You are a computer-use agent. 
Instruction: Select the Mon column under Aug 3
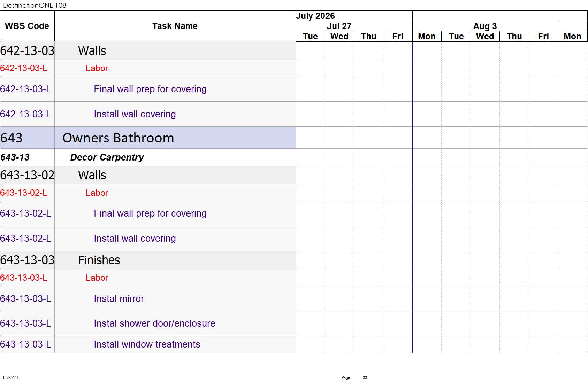(x=427, y=37)
